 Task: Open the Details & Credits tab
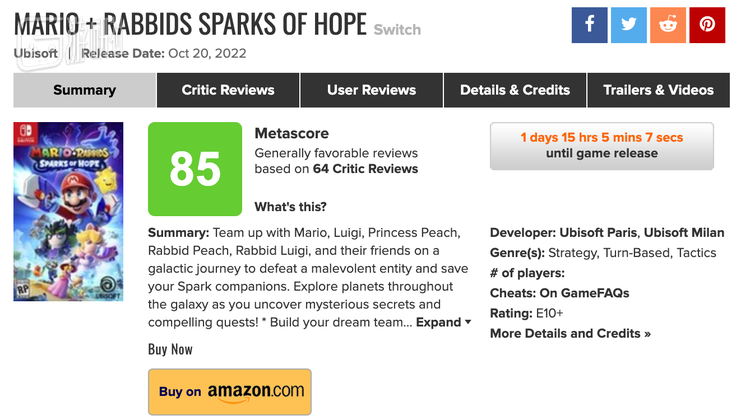(x=515, y=90)
